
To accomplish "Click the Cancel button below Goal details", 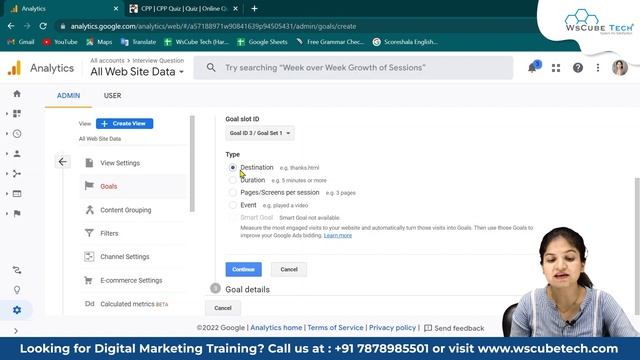I will pyautogui.click(x=223, y=308).
